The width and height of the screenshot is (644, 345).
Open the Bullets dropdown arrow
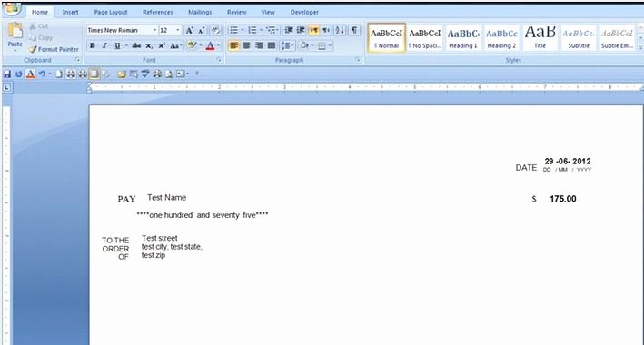point(243,30)
